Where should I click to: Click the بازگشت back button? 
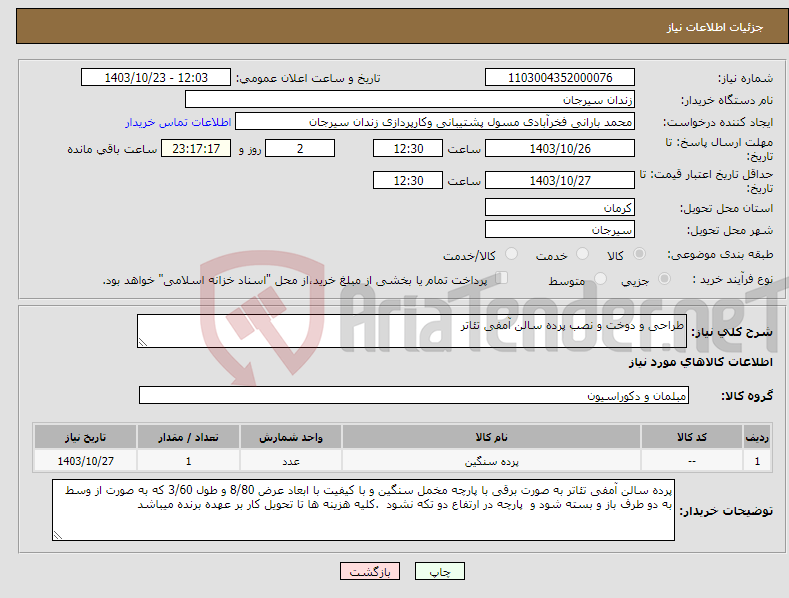pyautogui.click(x=370, y=571)
